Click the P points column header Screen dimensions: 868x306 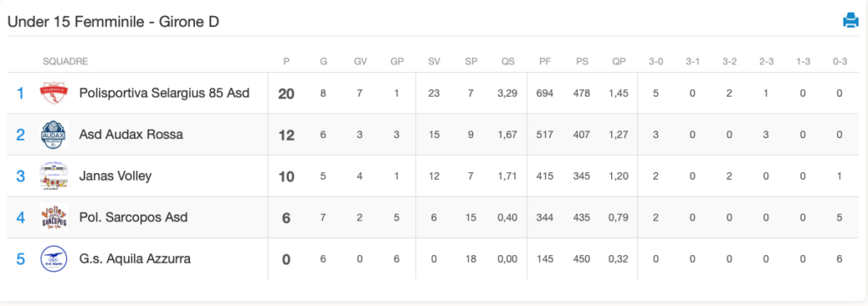(x=287, y=61)
